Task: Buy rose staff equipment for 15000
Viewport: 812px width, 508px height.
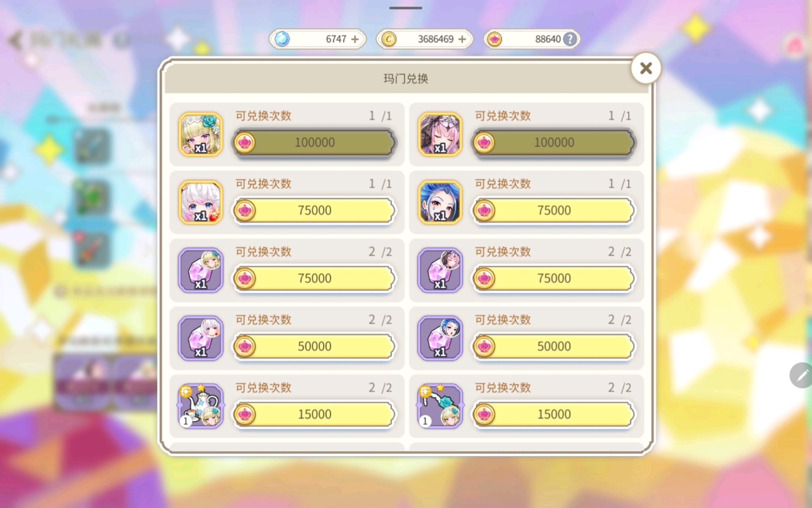Action: 553,414
